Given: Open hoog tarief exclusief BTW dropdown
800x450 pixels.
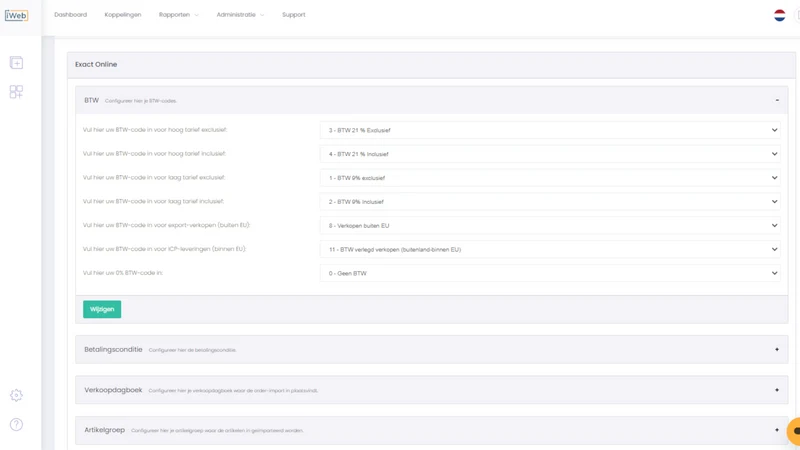Looking at the screenshot, I should click(x=551, y=130).
